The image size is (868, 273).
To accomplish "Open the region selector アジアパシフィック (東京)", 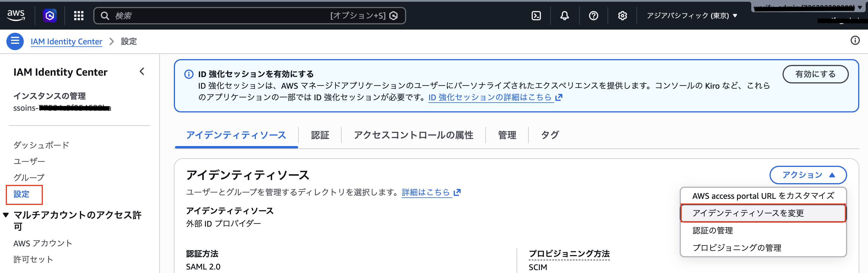I will [x=692, y=15].
